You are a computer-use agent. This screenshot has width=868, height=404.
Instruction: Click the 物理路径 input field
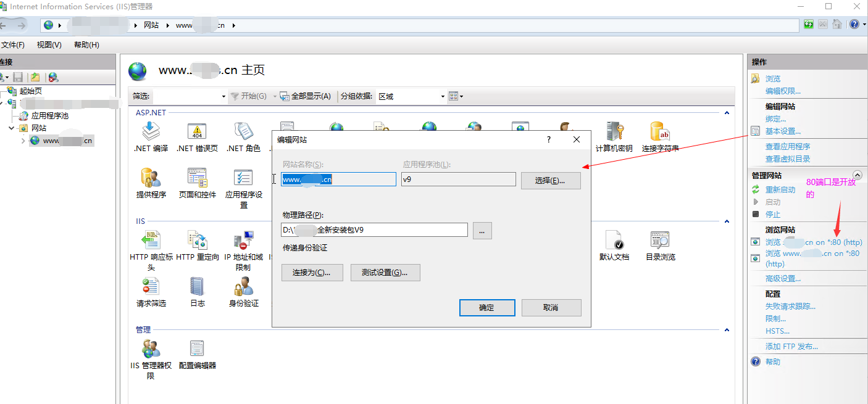tap(373, 230)
